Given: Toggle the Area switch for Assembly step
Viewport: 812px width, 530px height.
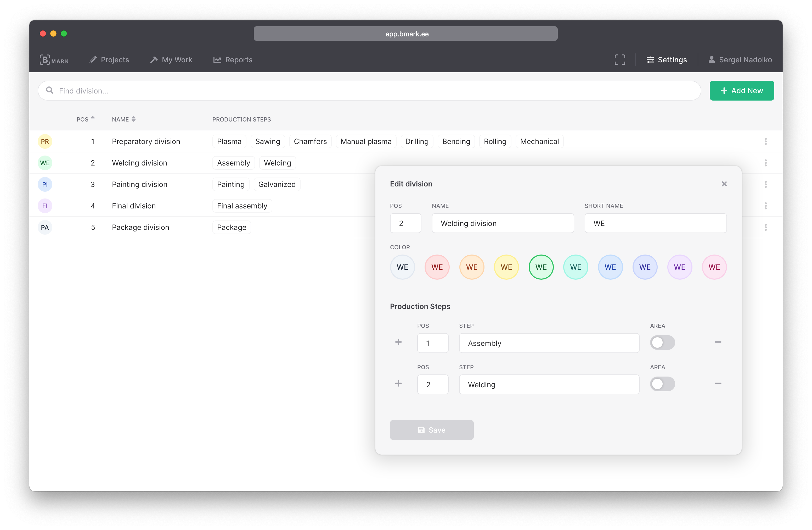Looking at the screenshot, I should pyautogui.click(x=662, y=342).
